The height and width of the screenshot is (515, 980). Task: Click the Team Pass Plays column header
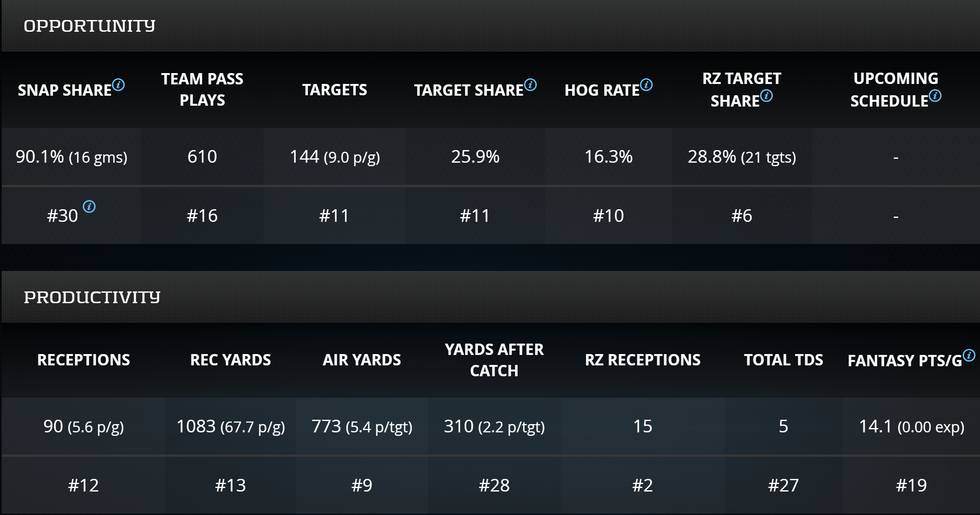[202, 90]
